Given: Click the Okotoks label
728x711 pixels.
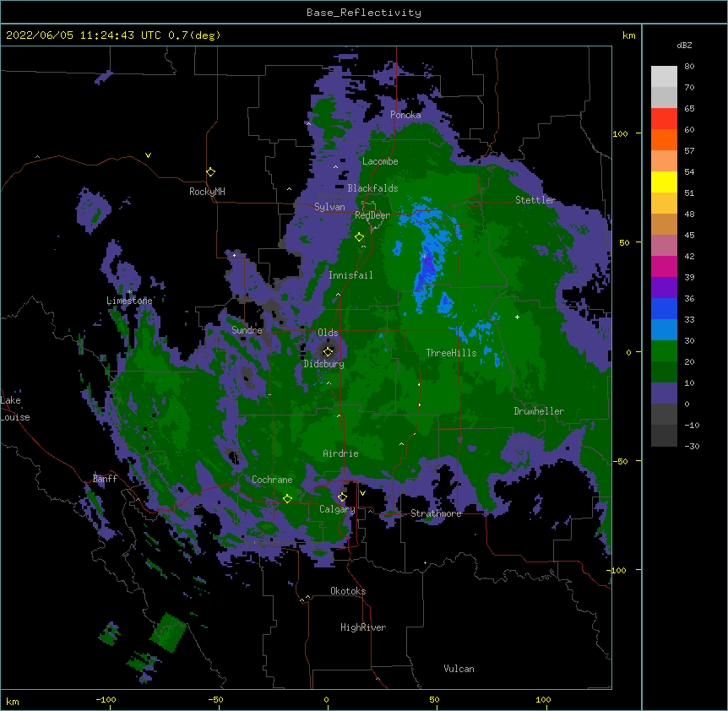Looking at the screenshot, I should point(348,591).
